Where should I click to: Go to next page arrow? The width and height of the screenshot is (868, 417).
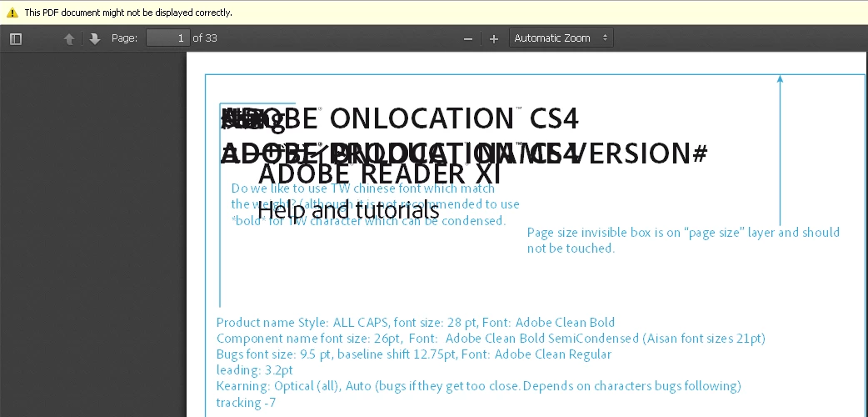pyautogui.click(x=95, y=39)
